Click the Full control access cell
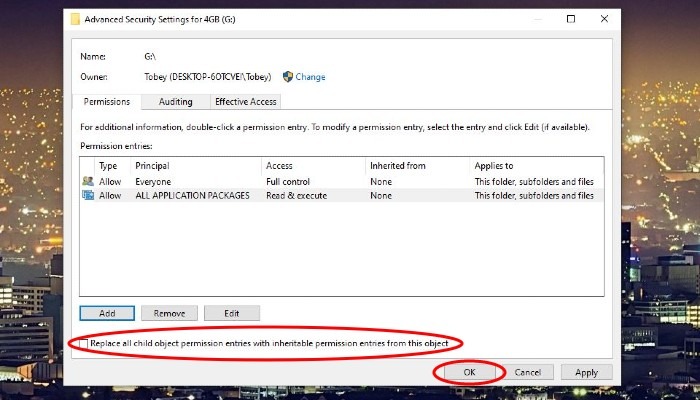 (x=288, y=182)
